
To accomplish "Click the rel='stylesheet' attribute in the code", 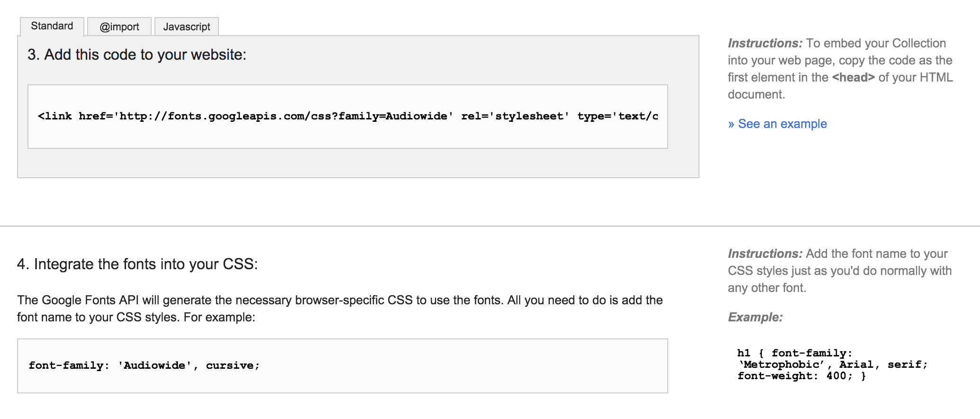I will click(x=515, y=116).
